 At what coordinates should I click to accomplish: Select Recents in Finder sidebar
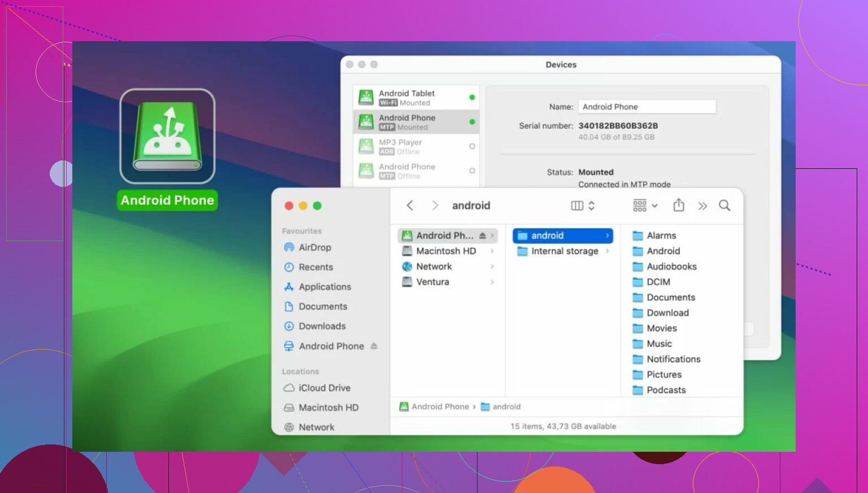tap(309, 267)
